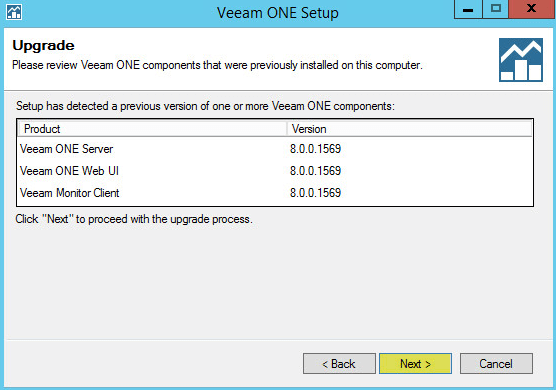Click the Product column header
556x390 pixels.
[x=152, y=129]
